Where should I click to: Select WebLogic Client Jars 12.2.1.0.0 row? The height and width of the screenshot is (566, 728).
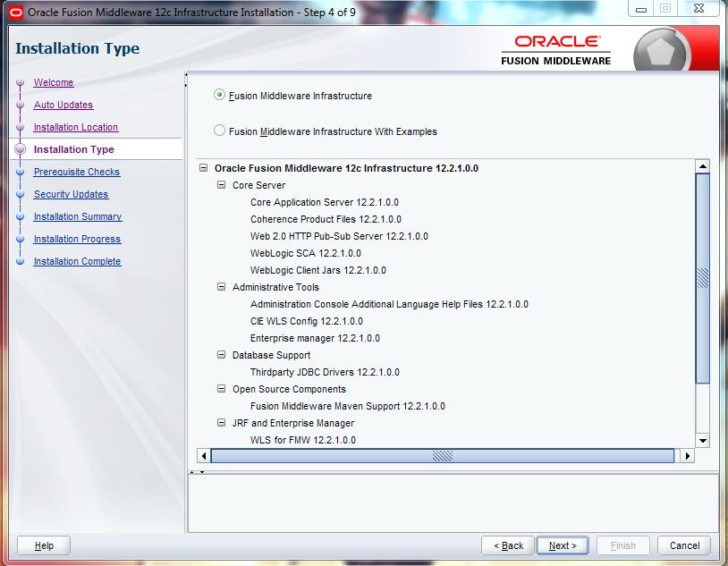click(318, 270)
